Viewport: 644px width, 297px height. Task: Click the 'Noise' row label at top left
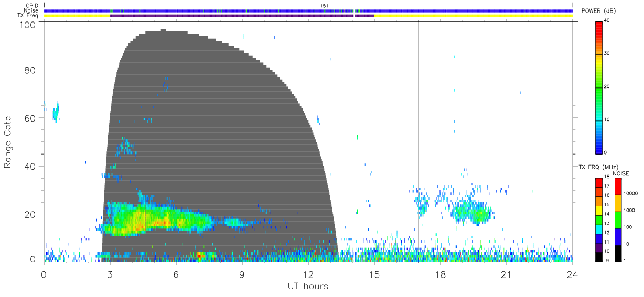point(31,10)
